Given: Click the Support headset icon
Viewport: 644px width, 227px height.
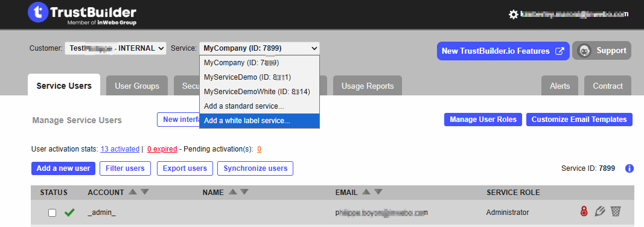Looking at the screenshot, I should (x=584, y=51).
